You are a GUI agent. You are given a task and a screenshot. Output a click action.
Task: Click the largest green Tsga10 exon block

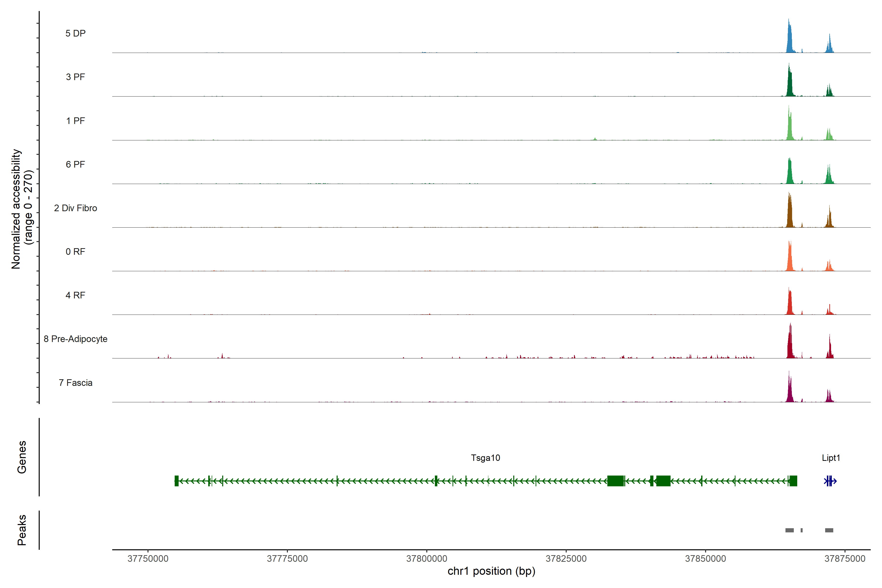[x=615, y=481]
